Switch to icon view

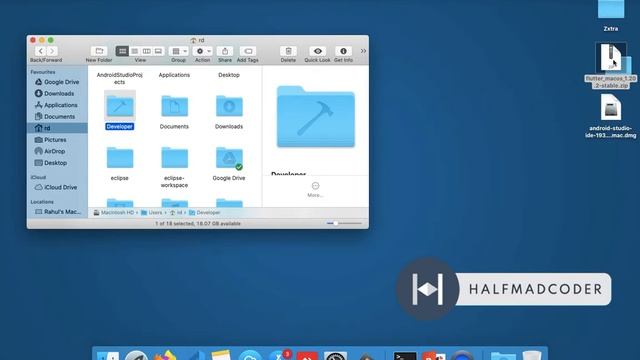[122, 51]
